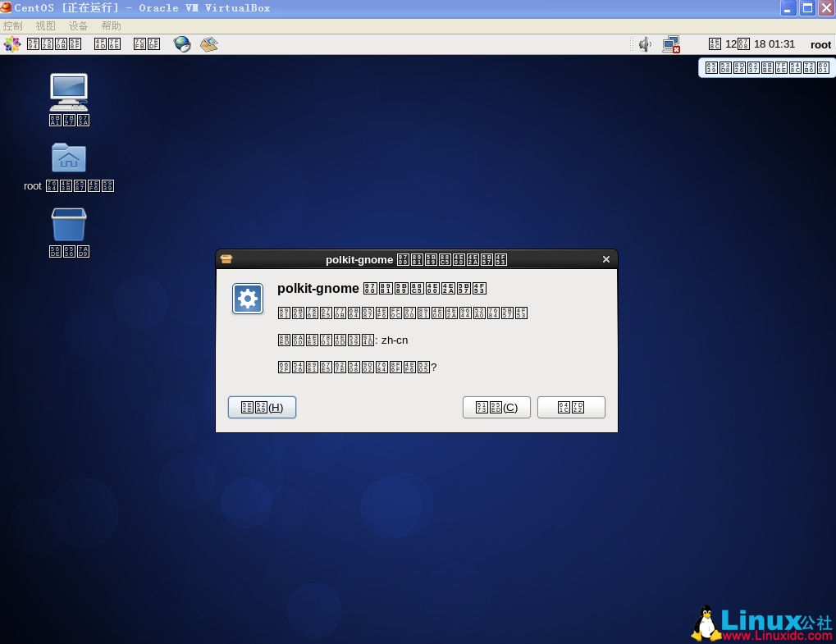The image size is (836, 644).
Task: Open root's home folder icon
Action: tap(69, 158)
